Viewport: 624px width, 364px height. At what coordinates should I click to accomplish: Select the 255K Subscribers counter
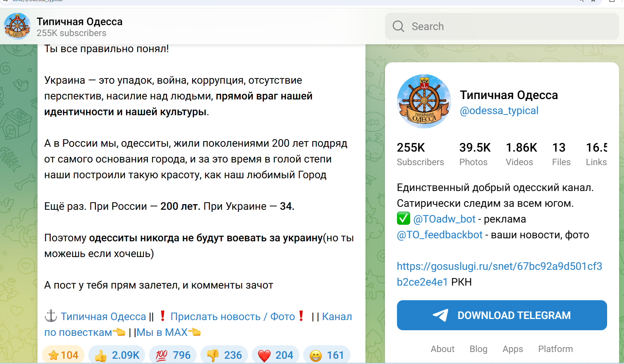(420, 154)
